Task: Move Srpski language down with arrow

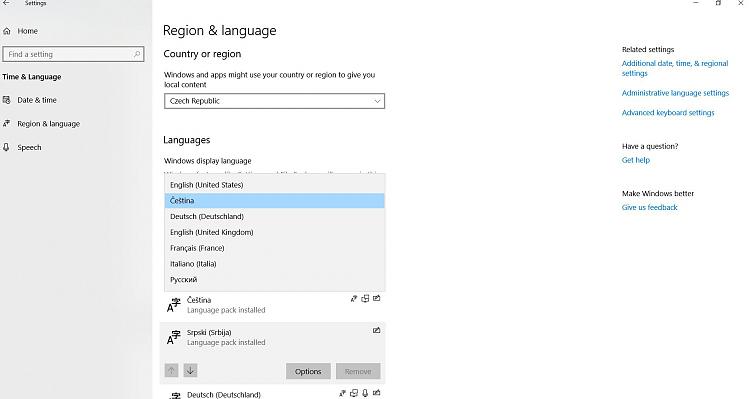Action: 190,370
